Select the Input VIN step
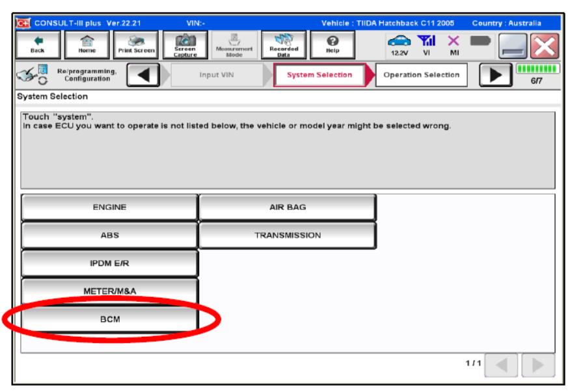 click(x=217, y=75)
